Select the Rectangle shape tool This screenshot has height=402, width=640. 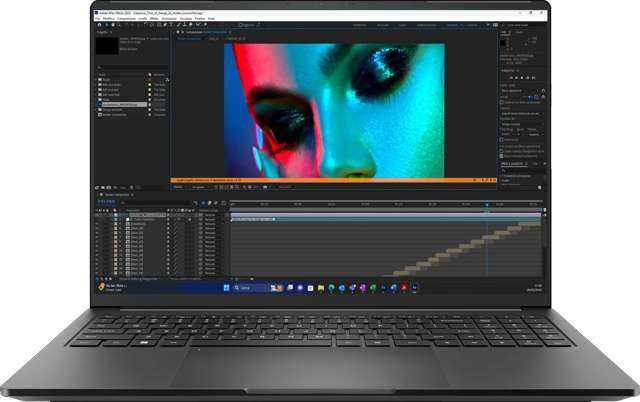[x=159, y=25]
